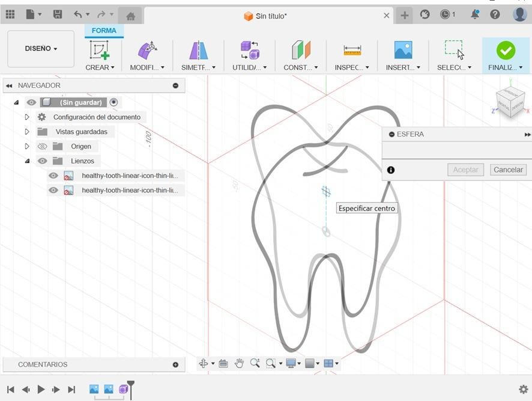The width and height of the screenshot is (532, 401).
Task: Open the notifications bell
Action: coord(475,14)
